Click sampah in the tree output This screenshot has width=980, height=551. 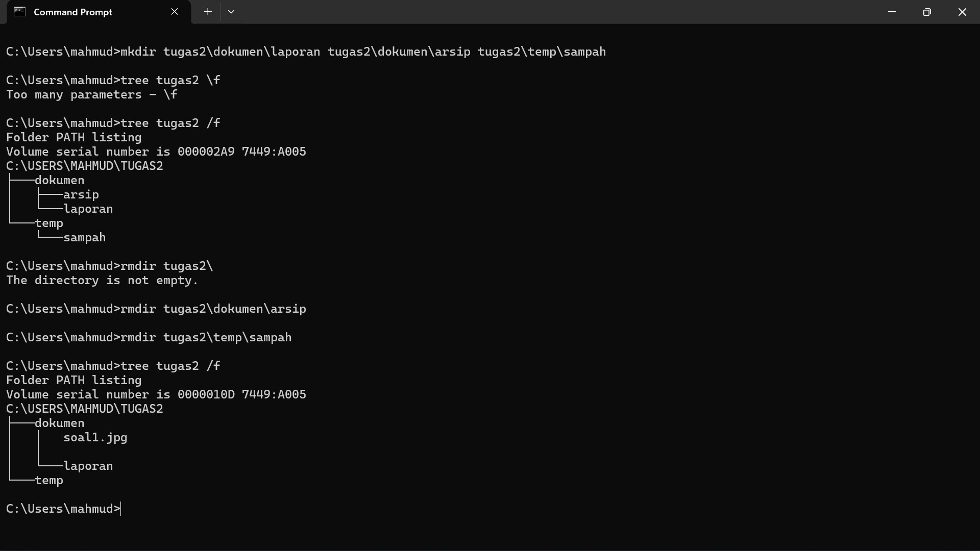coord(85,238)
